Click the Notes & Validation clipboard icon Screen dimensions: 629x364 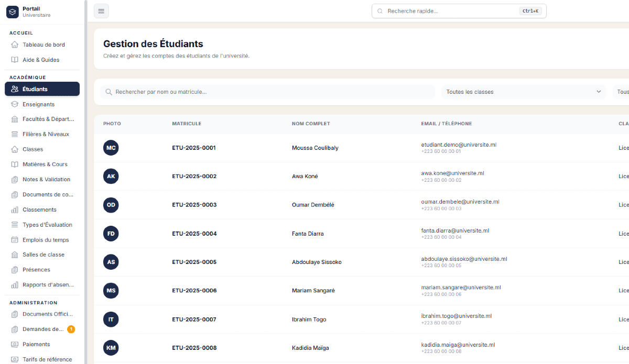(15, 179)
